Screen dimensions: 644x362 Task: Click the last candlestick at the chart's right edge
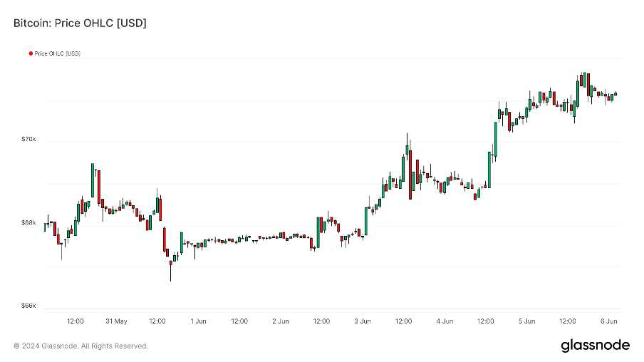(x=616, y=93)
